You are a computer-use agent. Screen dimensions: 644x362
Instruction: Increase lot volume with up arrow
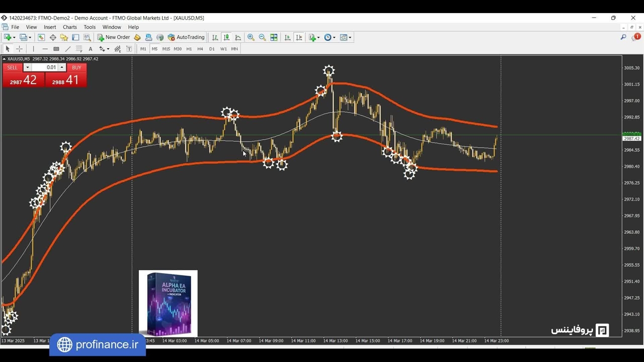[x=62, y=67]
